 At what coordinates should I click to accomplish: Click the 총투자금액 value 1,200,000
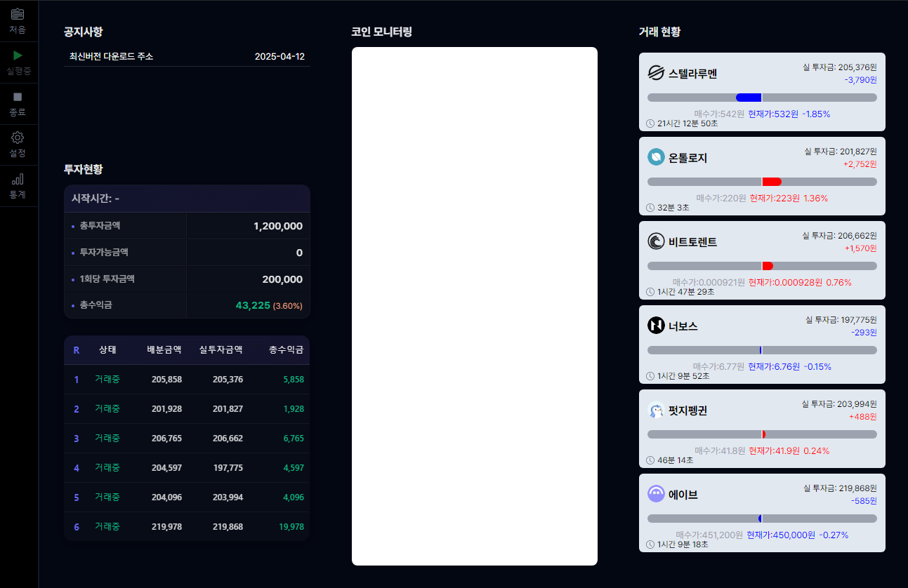[x=277, y=226]
